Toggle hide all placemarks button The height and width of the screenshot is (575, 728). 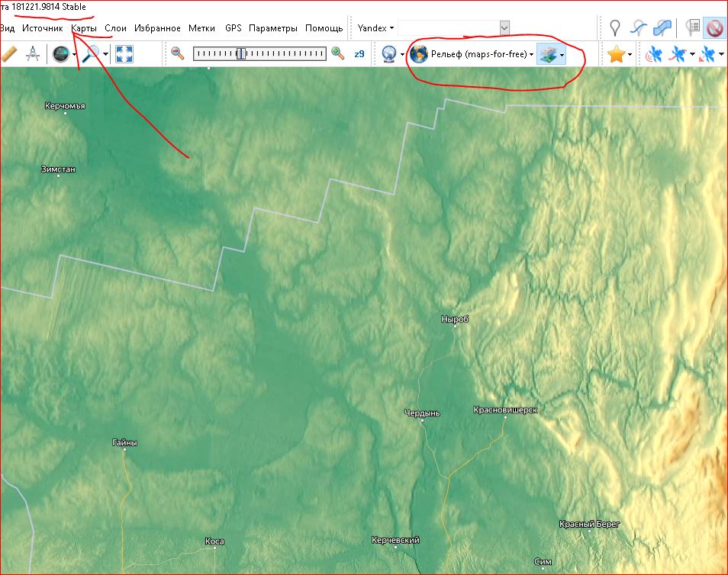click(714, 28)
